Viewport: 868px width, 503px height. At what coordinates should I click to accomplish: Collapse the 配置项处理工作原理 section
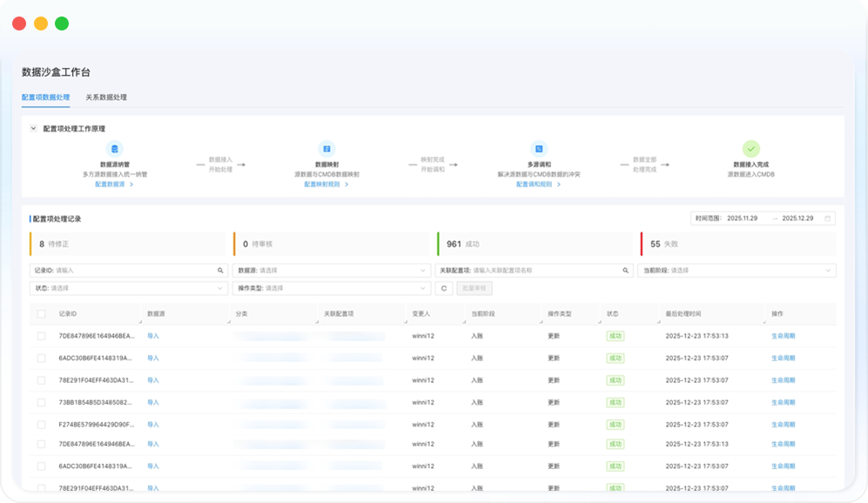(x=34, y=128)
